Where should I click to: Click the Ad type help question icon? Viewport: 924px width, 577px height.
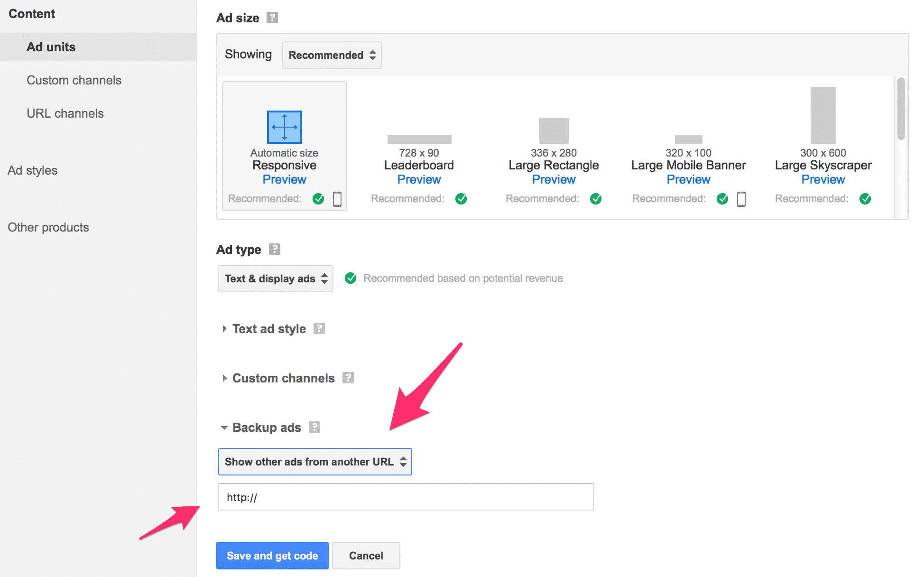(274, 249)
